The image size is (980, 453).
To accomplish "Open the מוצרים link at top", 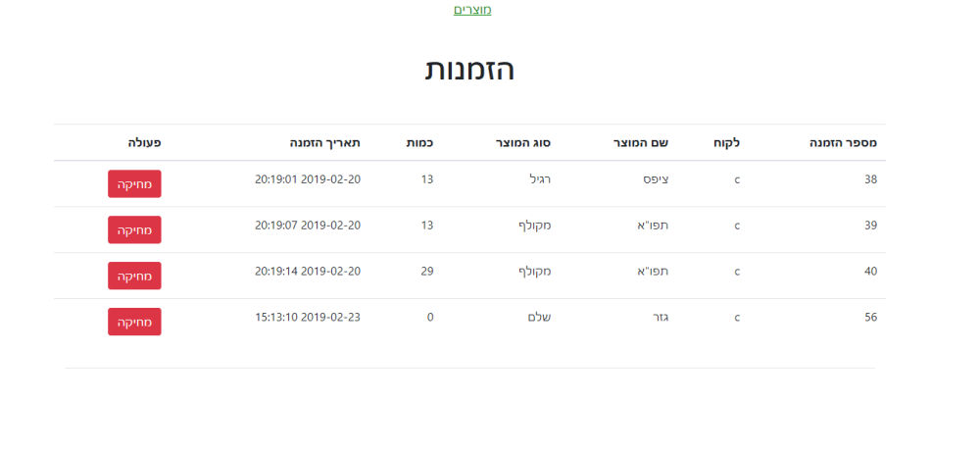I will (x=472, y=10).
